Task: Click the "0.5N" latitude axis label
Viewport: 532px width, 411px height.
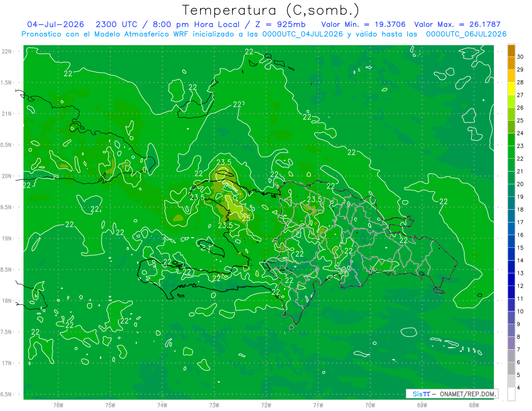Action: click(7, 145)
